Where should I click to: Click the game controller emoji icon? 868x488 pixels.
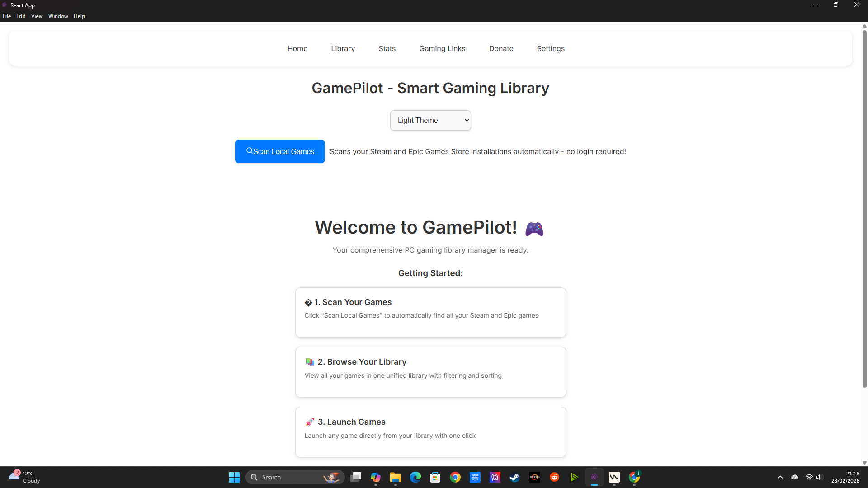coord(534,229)
